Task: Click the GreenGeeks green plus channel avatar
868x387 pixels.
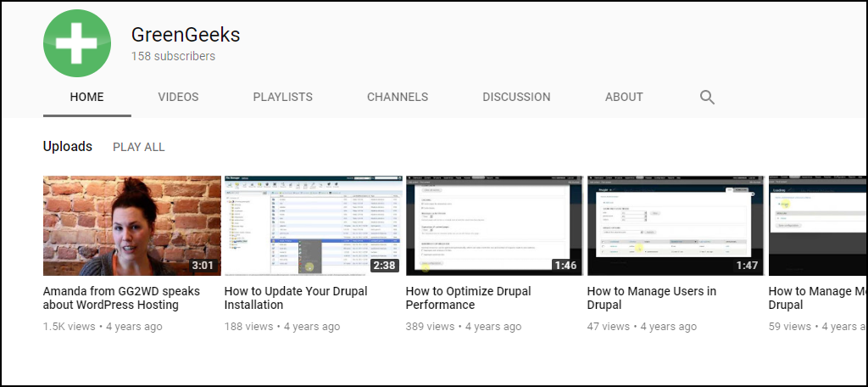Action: (77, 43)
